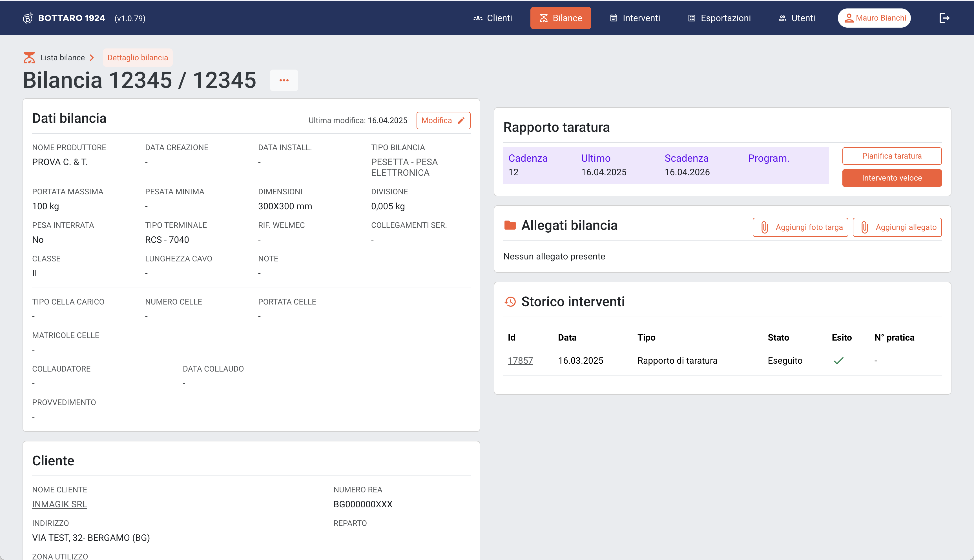Navigate to the Utenti section

pyautogui.click(x=797, y=18)
